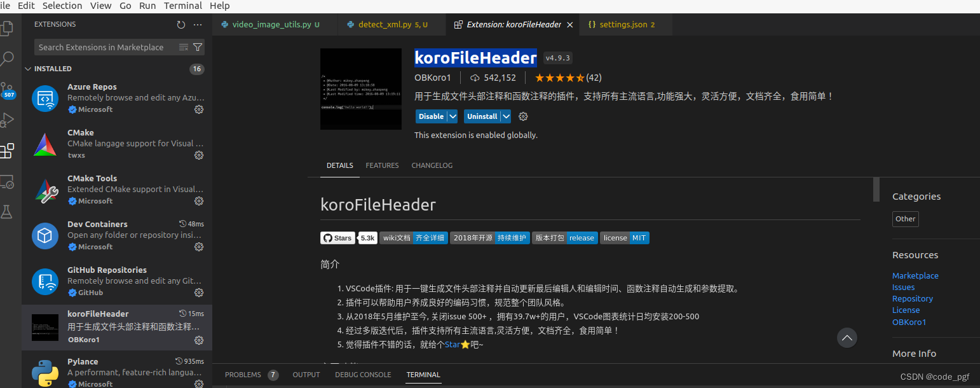Click the OBKoro1 publisher name in header
Screen dimensions: 980x388
click(x=432, y=78)
